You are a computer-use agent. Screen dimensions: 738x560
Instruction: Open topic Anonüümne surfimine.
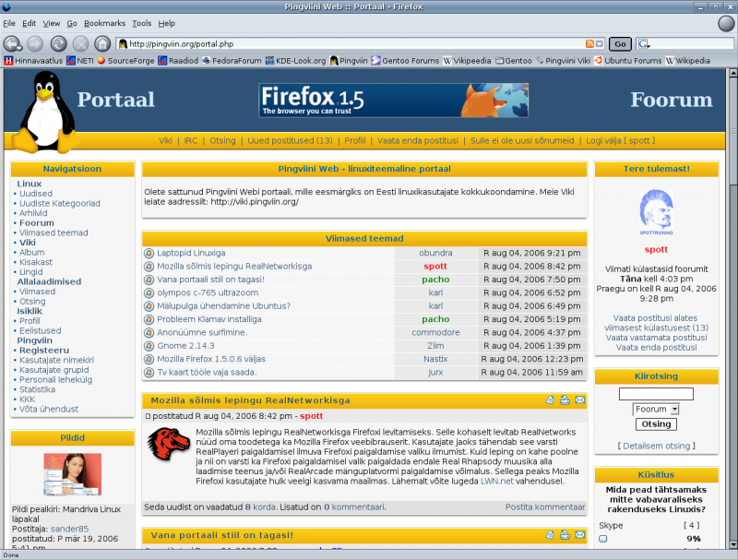(202, 332)
